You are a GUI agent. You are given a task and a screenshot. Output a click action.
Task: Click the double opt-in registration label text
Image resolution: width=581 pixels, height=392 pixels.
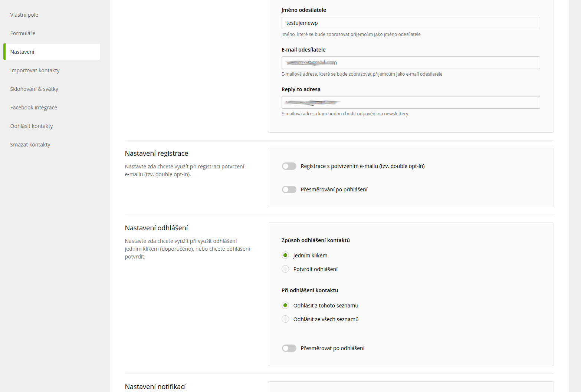pyautogui.click(x=362, y=166)
